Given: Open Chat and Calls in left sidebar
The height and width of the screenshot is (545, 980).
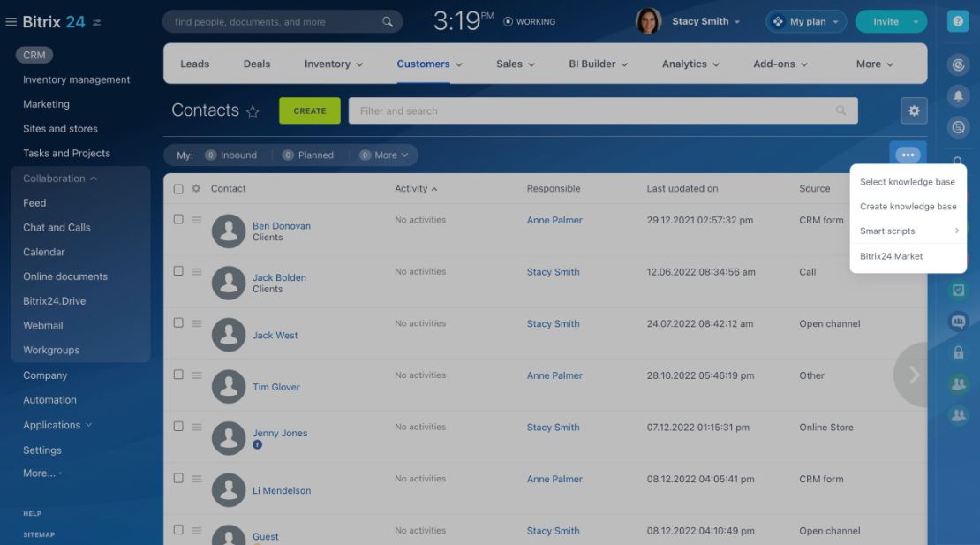Looking at the screenshot, I should (x=57, y=228).
